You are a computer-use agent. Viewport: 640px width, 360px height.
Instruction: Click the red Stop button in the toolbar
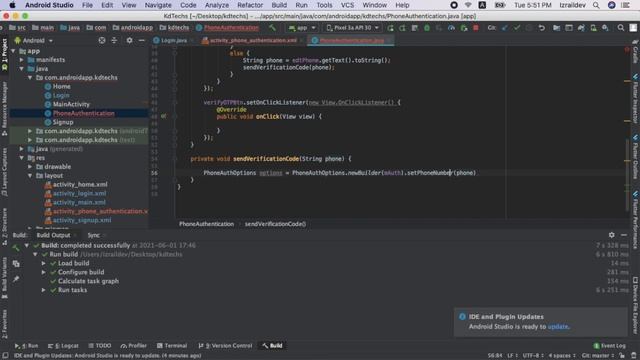(x=476, y=28)
